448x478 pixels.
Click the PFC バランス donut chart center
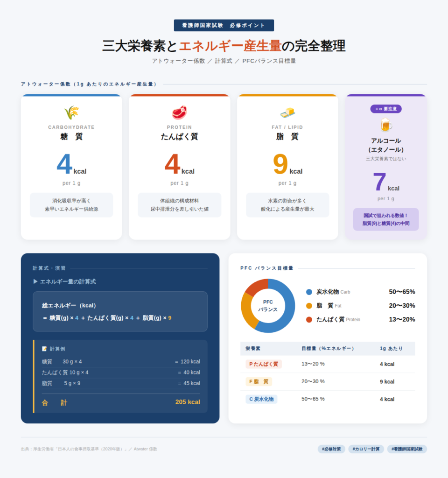(x=268, y=306)
